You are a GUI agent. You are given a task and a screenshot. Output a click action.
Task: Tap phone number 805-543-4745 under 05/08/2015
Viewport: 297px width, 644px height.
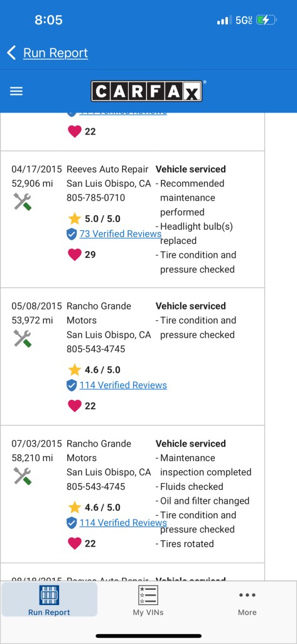(x=95, y=349)
